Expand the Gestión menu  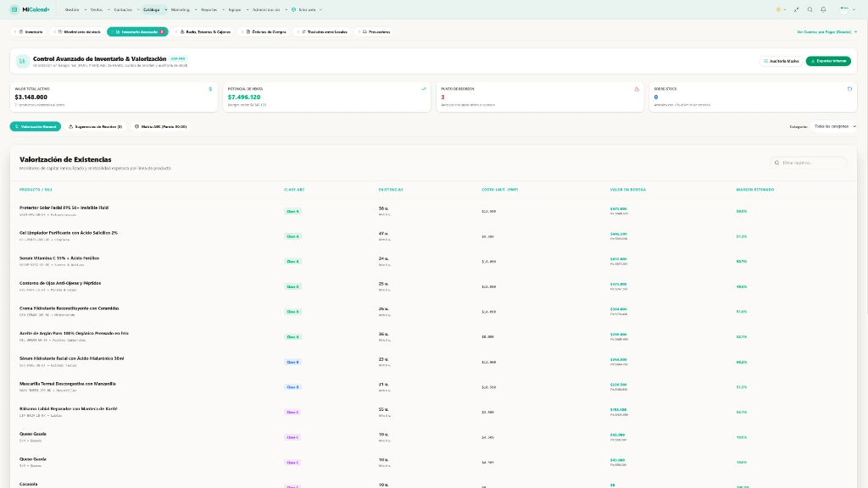pyautogui.click(x=75, y=9)
